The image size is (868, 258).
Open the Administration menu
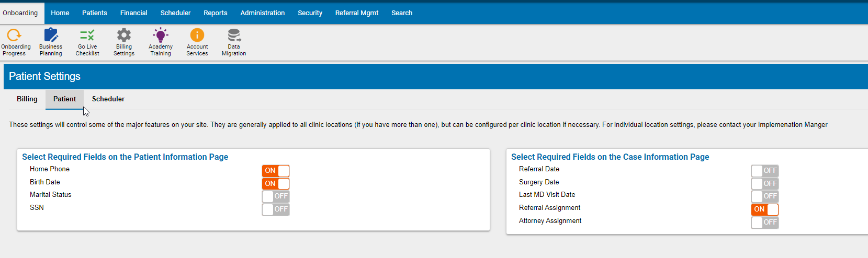[263, 13]
